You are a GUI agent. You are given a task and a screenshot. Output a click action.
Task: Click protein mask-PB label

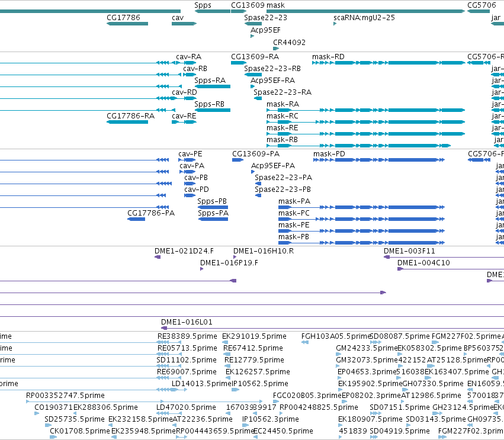click(294, 237)
